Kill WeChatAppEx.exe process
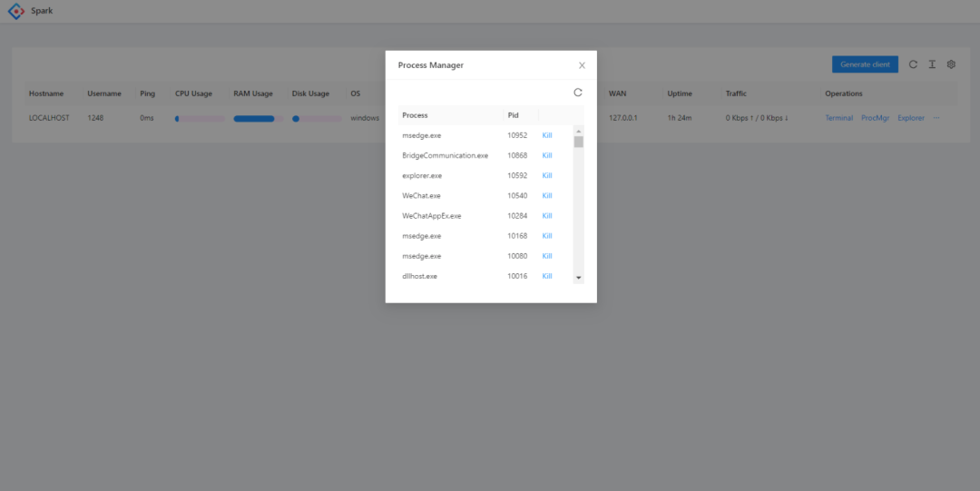Screen dimensions: 980x491 (x=547, y=216)
